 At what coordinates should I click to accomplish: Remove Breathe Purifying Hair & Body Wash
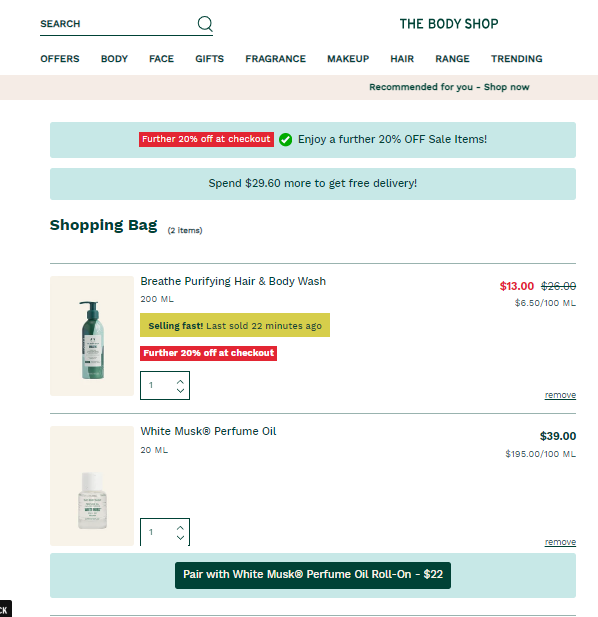coord(560,395)
